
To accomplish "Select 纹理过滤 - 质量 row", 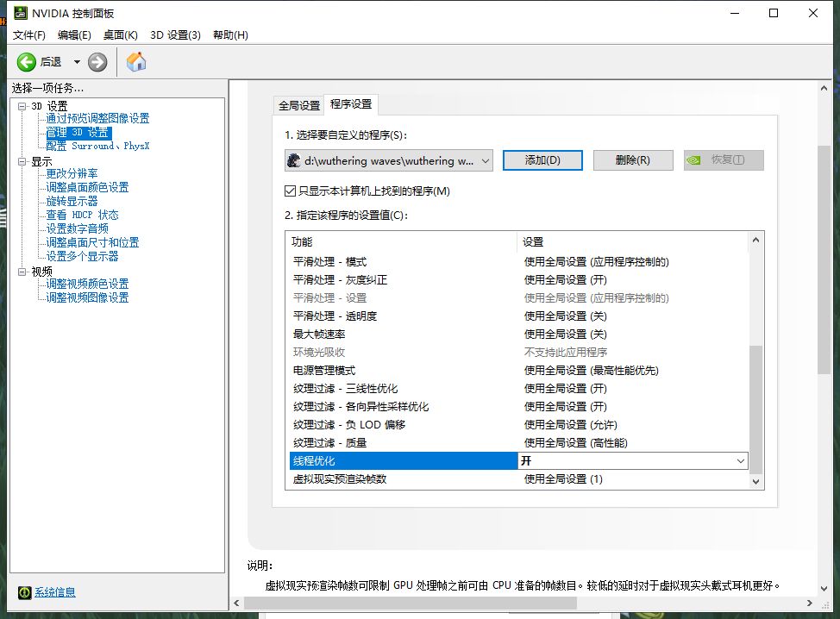I will click(517, 443).
